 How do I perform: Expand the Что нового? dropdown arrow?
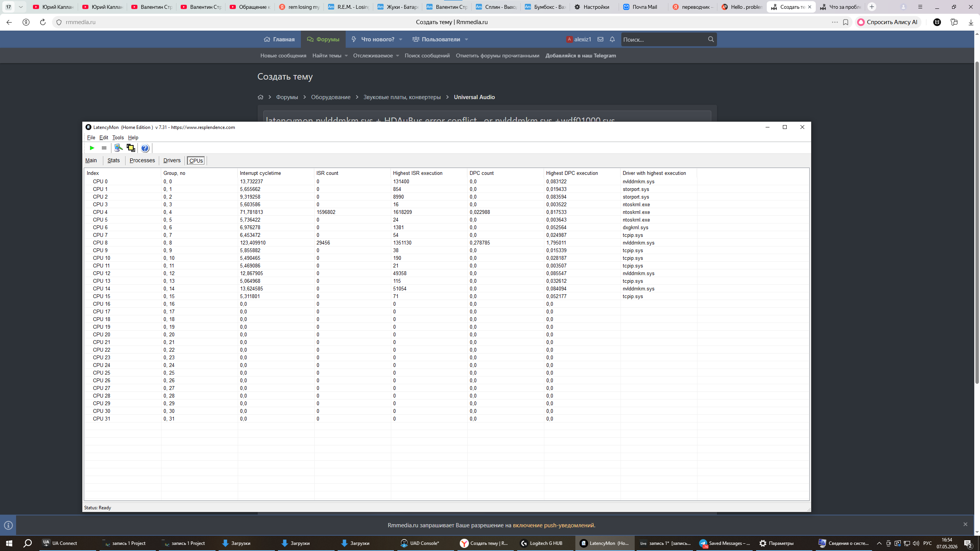(x=401, y=39)
